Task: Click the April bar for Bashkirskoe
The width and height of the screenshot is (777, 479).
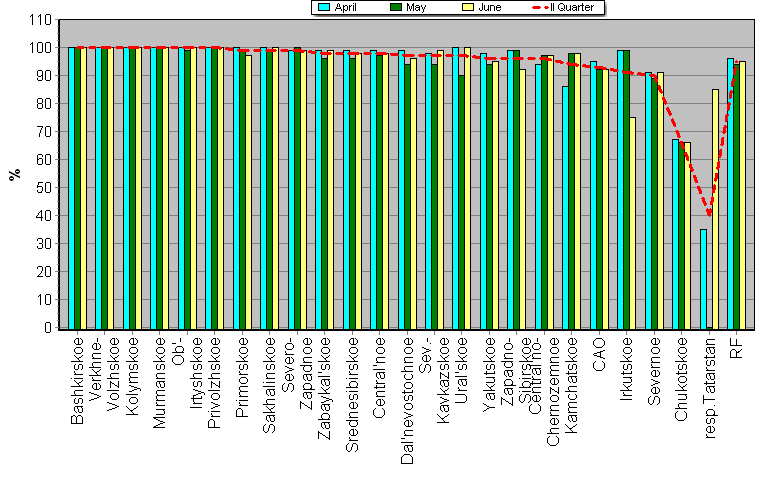Action: pos(71,188)
